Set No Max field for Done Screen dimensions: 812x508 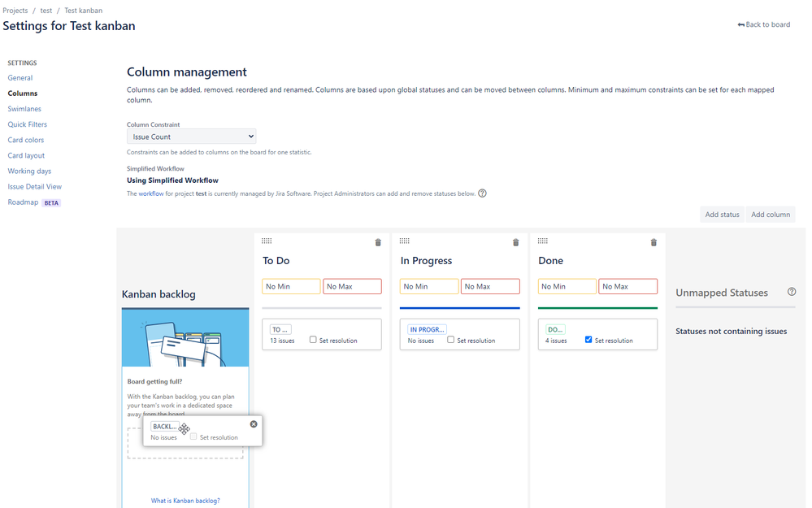coord(628,286)
